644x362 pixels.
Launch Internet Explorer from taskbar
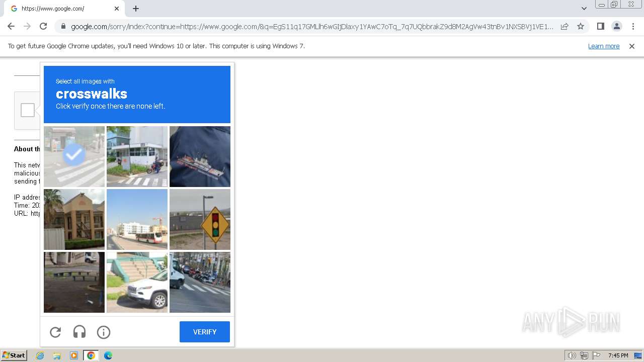click(40, 355)
